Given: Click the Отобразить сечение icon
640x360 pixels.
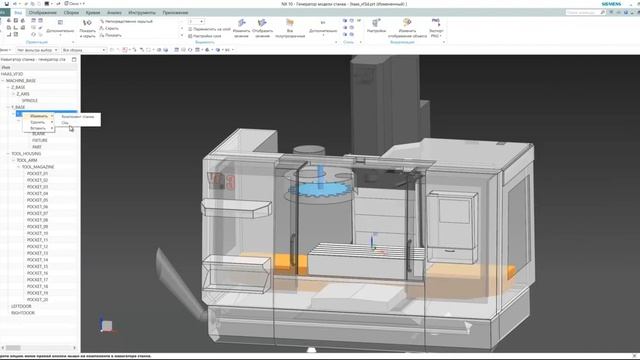Looking at the screenshot, I should click(262, 23).
